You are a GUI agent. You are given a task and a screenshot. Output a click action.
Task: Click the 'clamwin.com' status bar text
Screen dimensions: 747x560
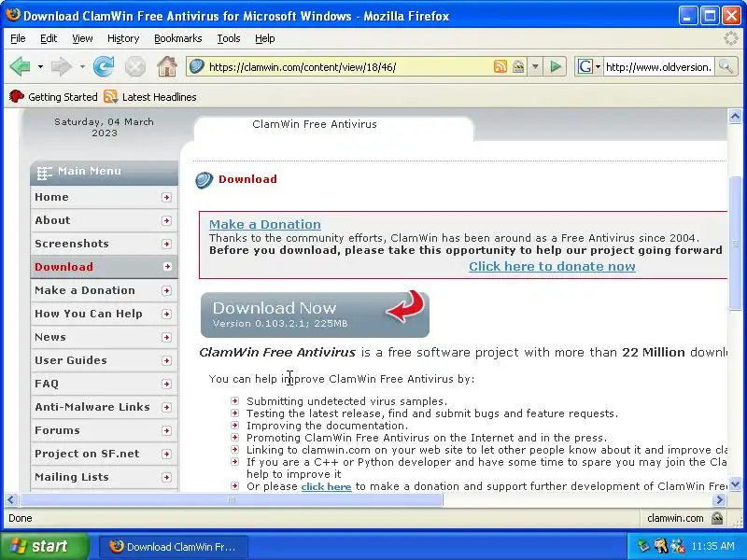pyautogui.click(x=675, y=518)
